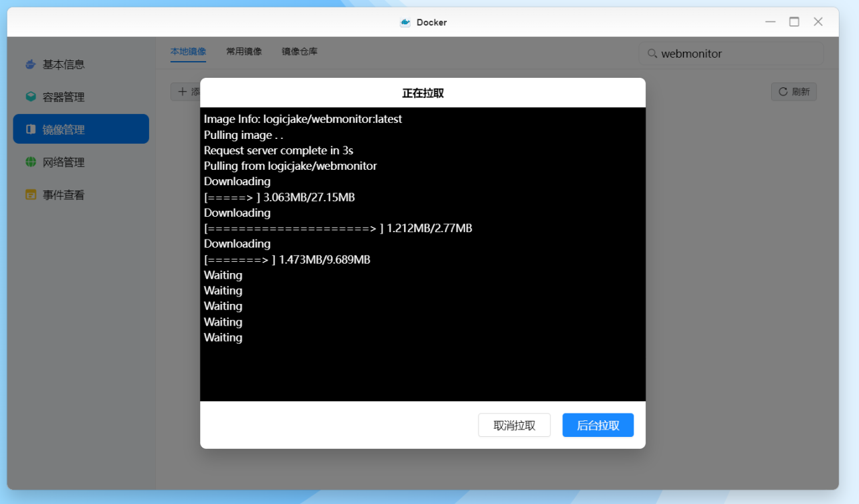This screenshot has height=504, width=859.
Task: Open the 事件查看 event viewer icon
Action: [30, 194]
